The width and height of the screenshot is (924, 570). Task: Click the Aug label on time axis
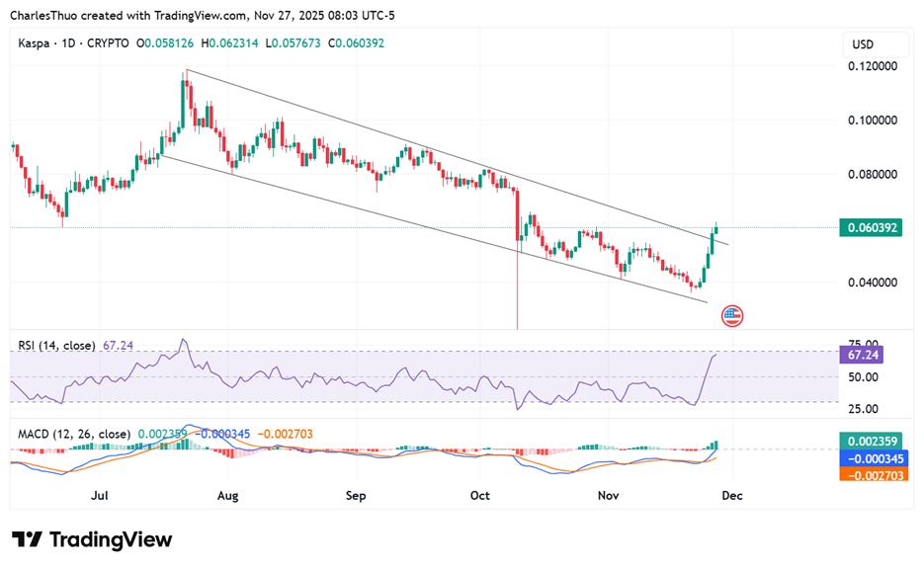228,495
